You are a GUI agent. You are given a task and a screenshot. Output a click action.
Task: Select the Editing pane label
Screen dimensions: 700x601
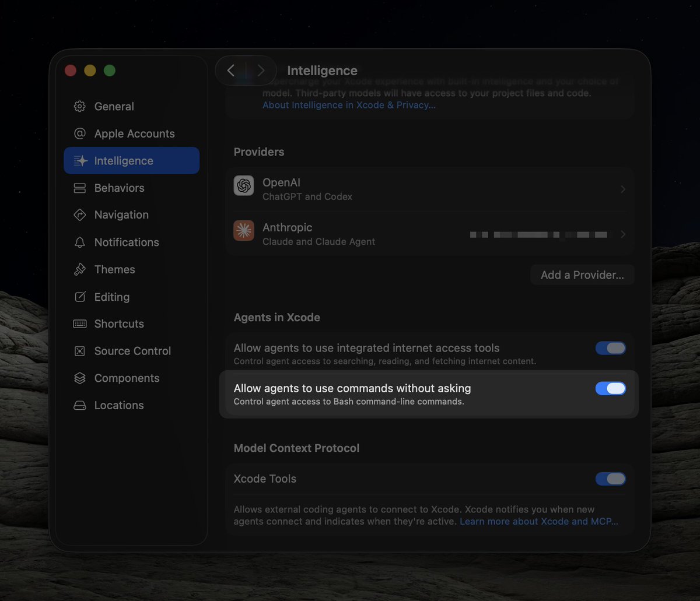[x=112, y=297]
